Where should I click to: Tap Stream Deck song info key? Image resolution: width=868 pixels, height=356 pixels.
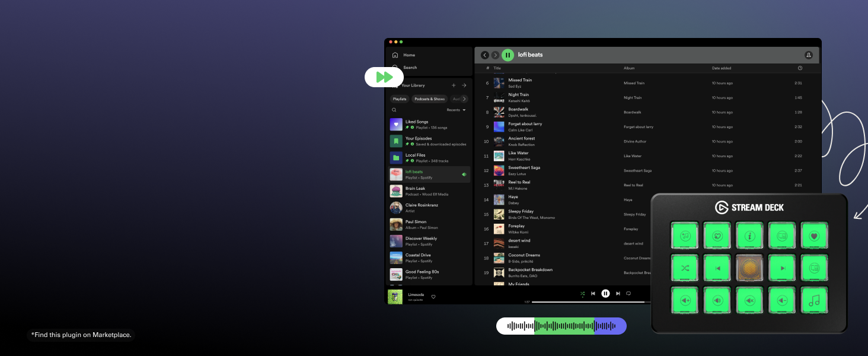point(749,236)
